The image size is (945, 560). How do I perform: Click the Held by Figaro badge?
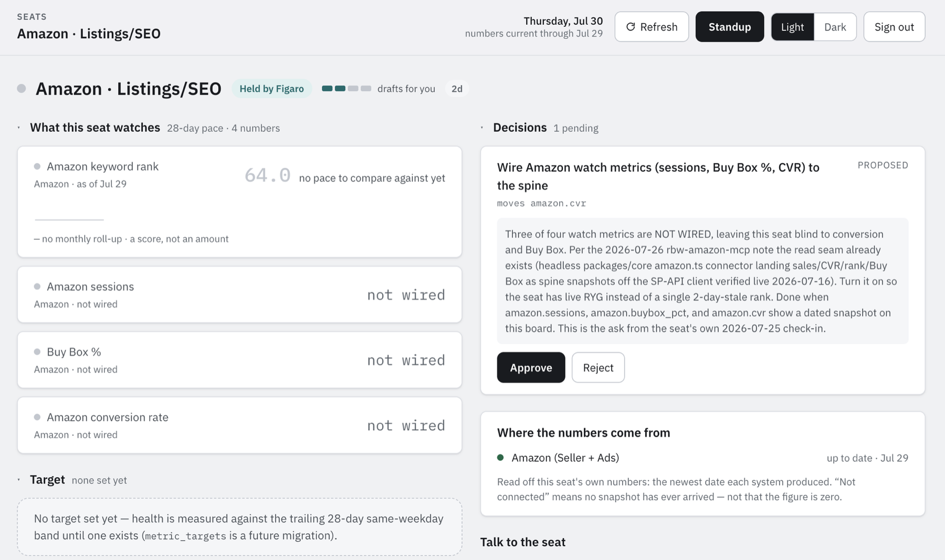click(x=271, y=89)
